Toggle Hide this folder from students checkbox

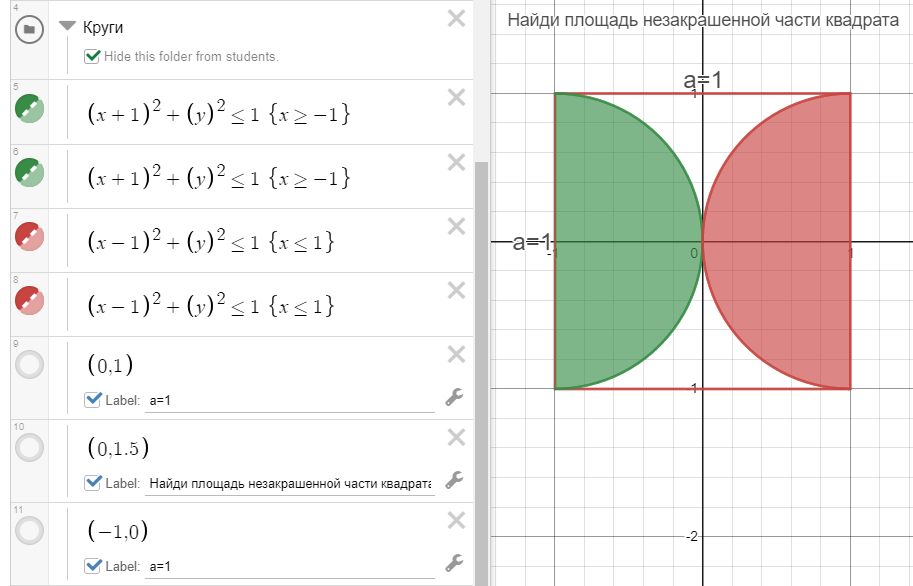[92, 57]
